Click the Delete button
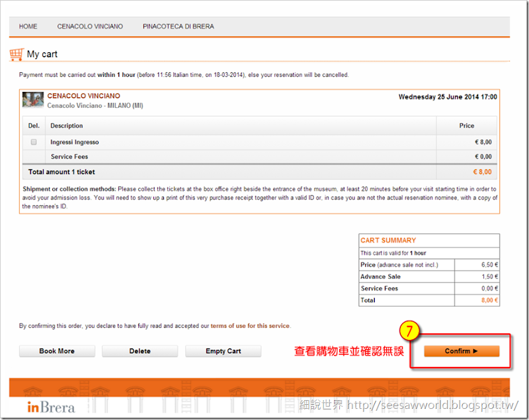 tap(140, 351)
